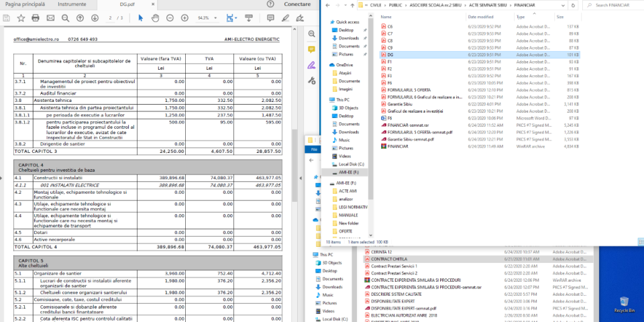Collapse the Acrobat right tools pane arrow
This screenshot has height=322, width=644.
tap(301, 178)
